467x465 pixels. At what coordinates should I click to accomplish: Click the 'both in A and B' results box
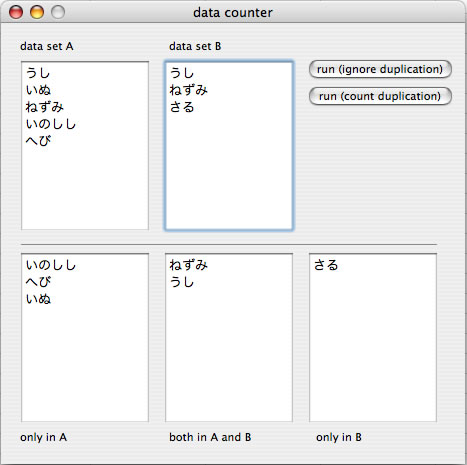[x=229, y=338]
